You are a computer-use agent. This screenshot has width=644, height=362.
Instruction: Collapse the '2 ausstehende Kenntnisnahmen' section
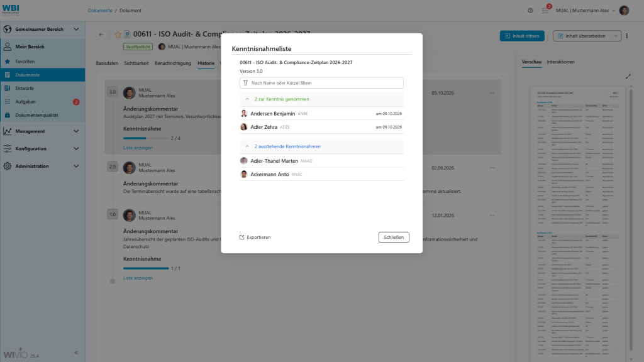pyautogui.click(x=247, y=146)
